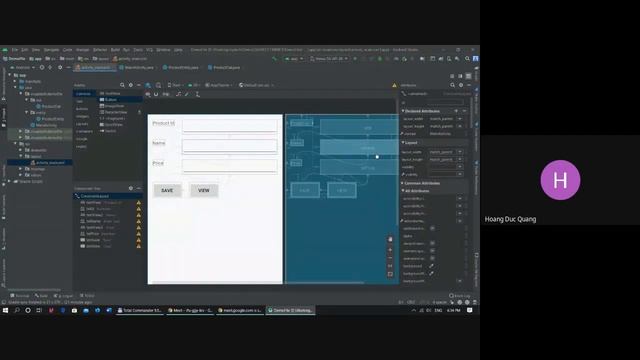Zoom in with plus on blueprint
640x360 pixels.
pyautogui.click(x=390, y=249)
